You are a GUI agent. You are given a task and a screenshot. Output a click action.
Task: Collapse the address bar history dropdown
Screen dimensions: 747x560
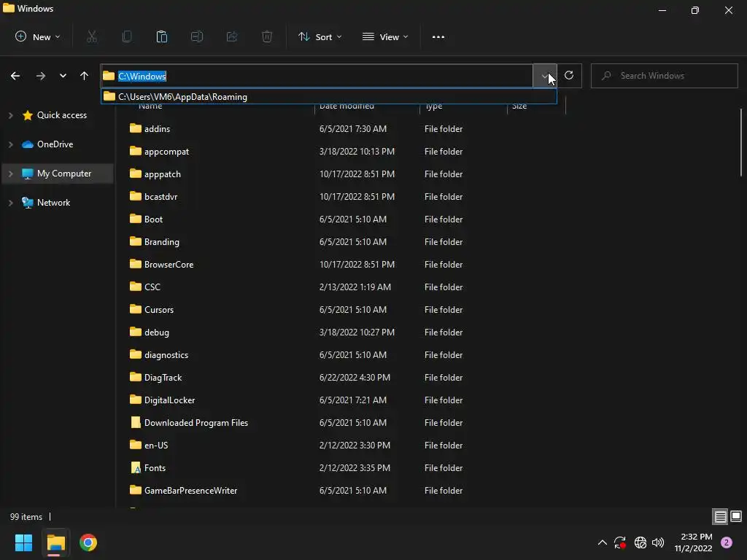544,76
